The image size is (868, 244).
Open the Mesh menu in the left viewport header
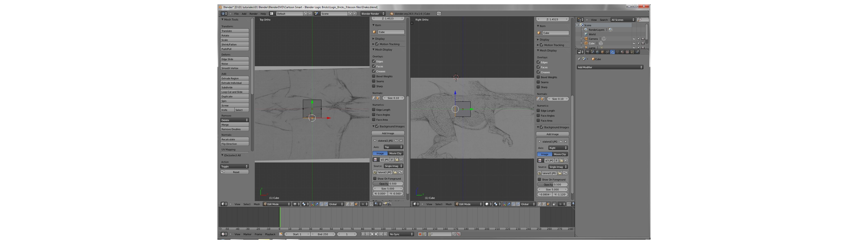(257, 204)
